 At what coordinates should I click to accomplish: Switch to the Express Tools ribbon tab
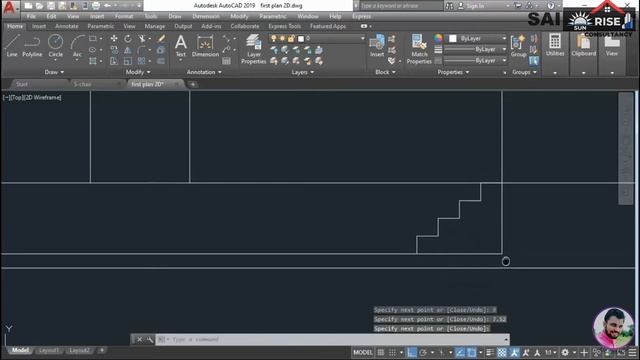tap(284, 26)
